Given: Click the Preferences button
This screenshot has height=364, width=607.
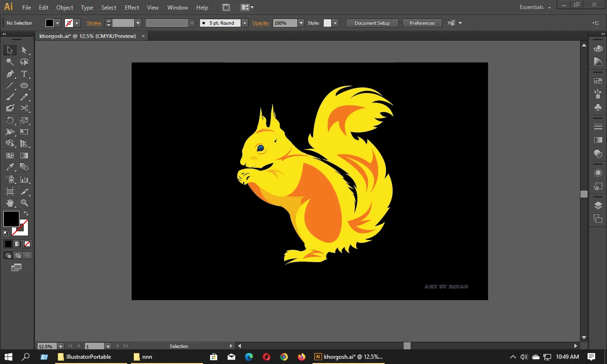Looking at the screenshot, I should click(x=422, y=23).
